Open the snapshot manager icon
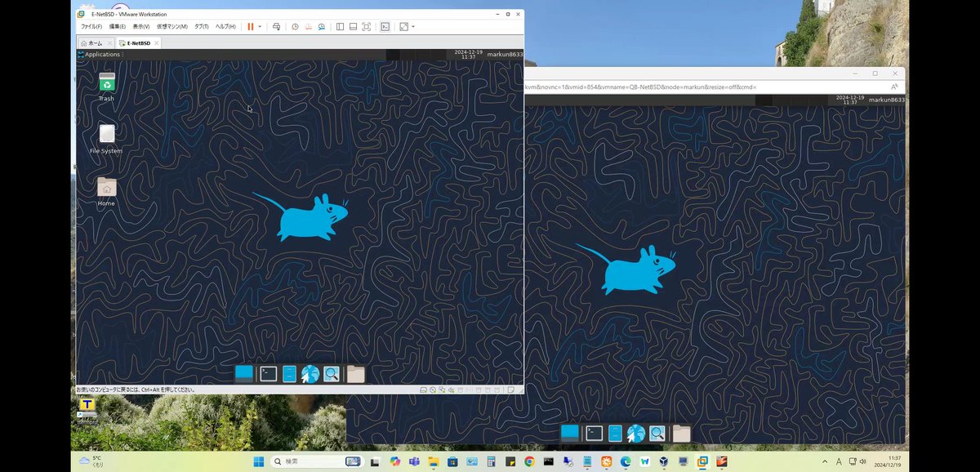The height and width of the screenshot is (472, 980). tap(322, 26)
